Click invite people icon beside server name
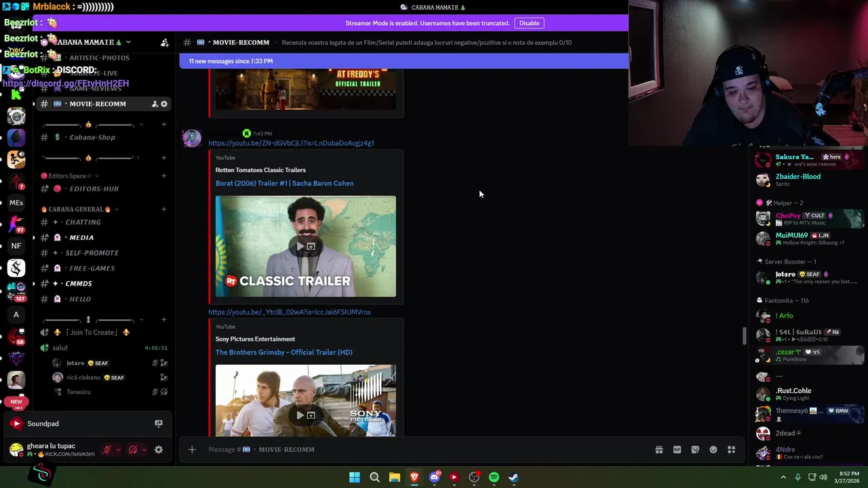Viewport: 868px width, 488px height. (x=165, y=42)
